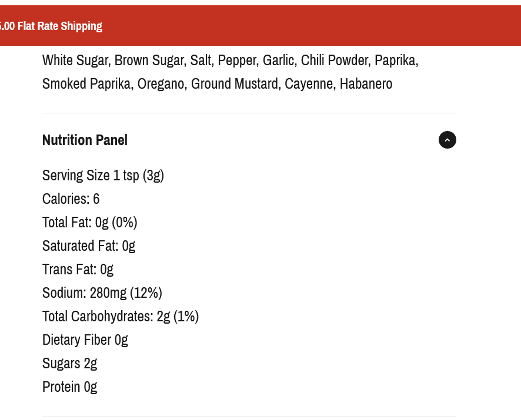Click Smoked Paprika in the ingredients
Viewport: 521px width, 420px height.
click(x=86, y=83)
